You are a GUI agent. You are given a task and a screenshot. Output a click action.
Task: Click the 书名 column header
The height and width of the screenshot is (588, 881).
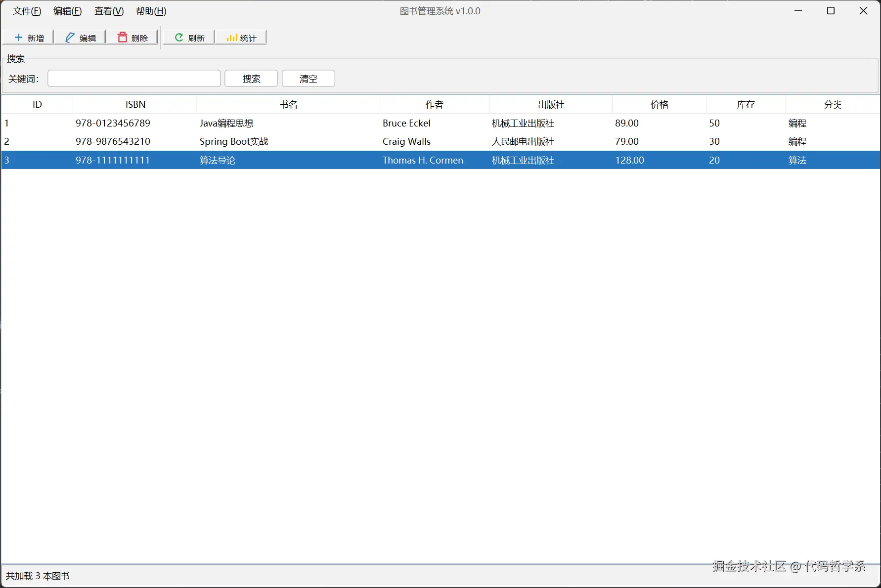[288, 104]
